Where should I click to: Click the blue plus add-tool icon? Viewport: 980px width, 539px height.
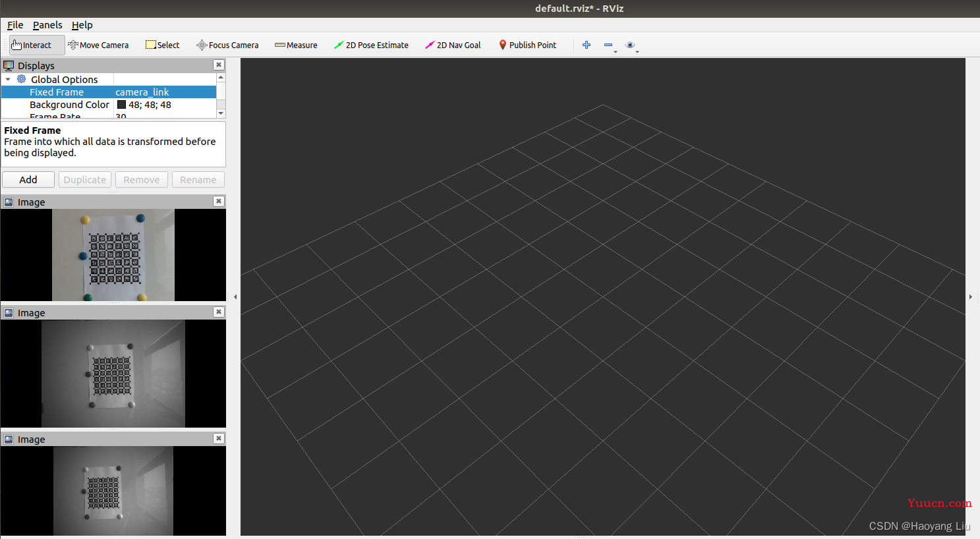pos(587,45)
